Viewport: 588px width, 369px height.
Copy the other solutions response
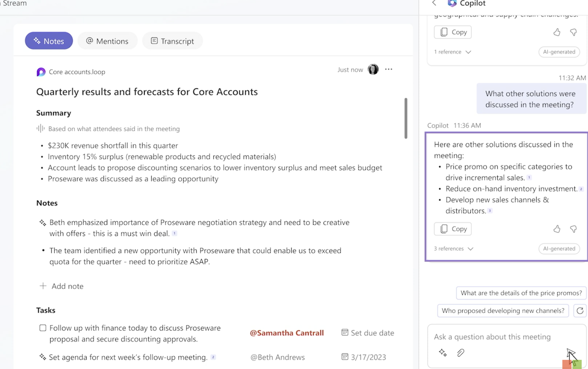tap(453, 229)
